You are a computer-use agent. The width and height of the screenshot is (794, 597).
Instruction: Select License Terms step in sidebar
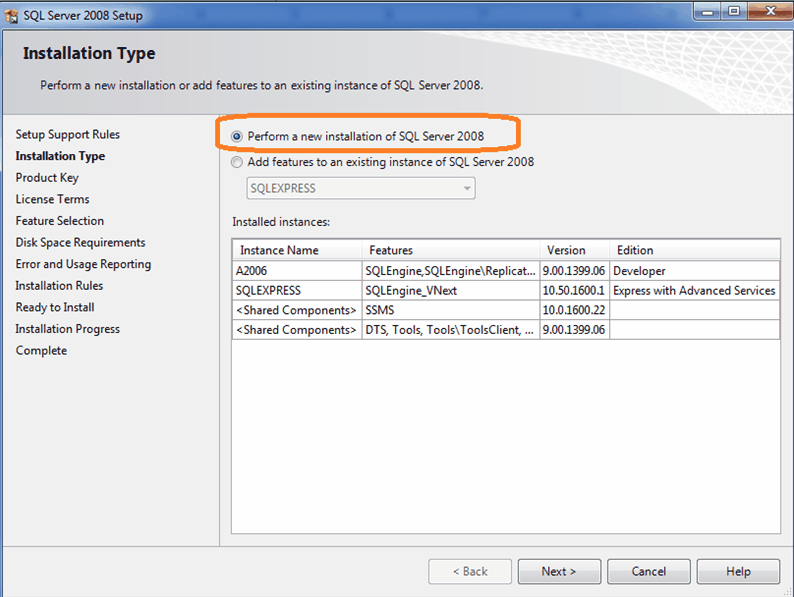click(52, 200)
